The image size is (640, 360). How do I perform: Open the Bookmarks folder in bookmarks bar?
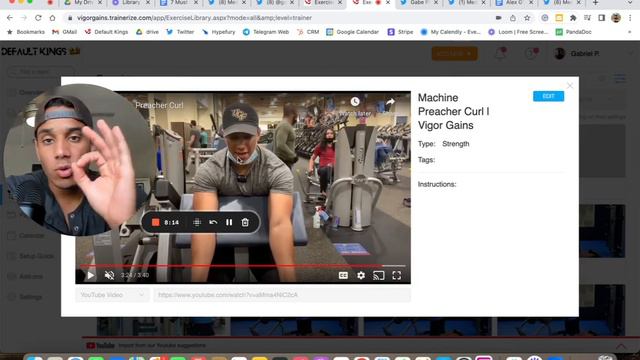point(26,32)
